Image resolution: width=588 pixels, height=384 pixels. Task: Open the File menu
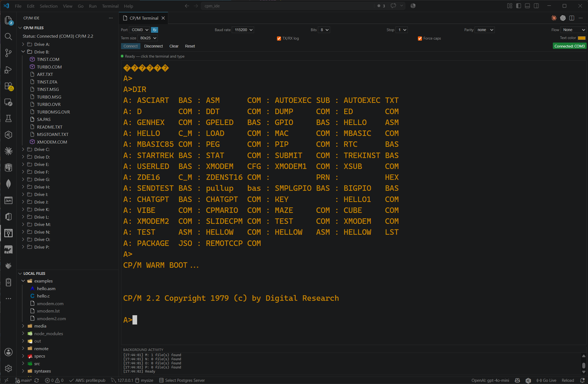[18, 6]
